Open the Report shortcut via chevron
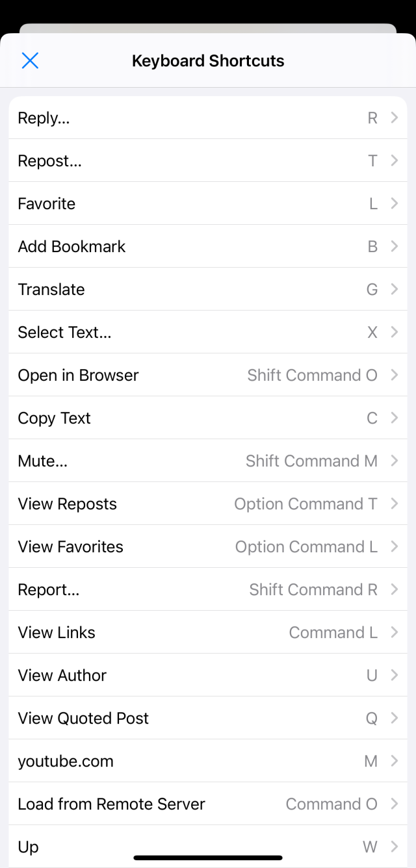The height and width of the screenshot is (868, 416). 395,589
